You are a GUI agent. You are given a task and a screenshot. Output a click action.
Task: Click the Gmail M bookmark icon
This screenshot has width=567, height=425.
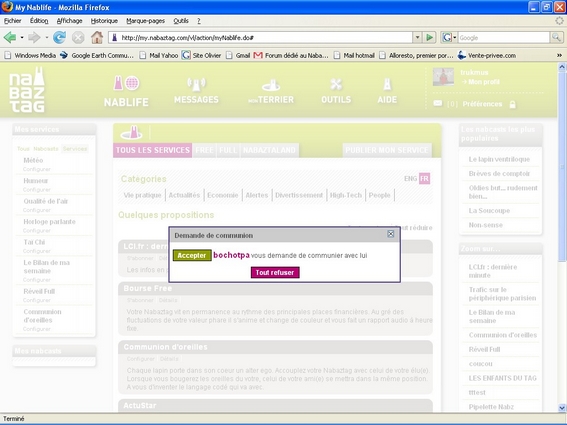[x=258, y=55]
